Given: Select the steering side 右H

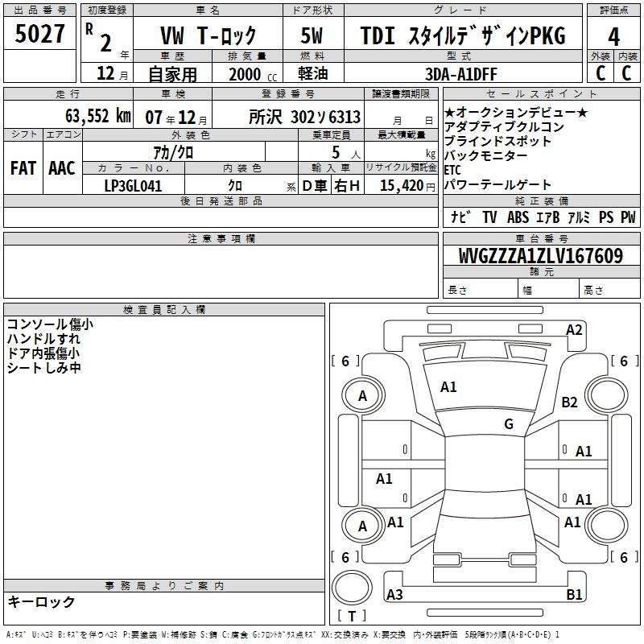Looking at the screenshot, I should (x=347, y=186).
